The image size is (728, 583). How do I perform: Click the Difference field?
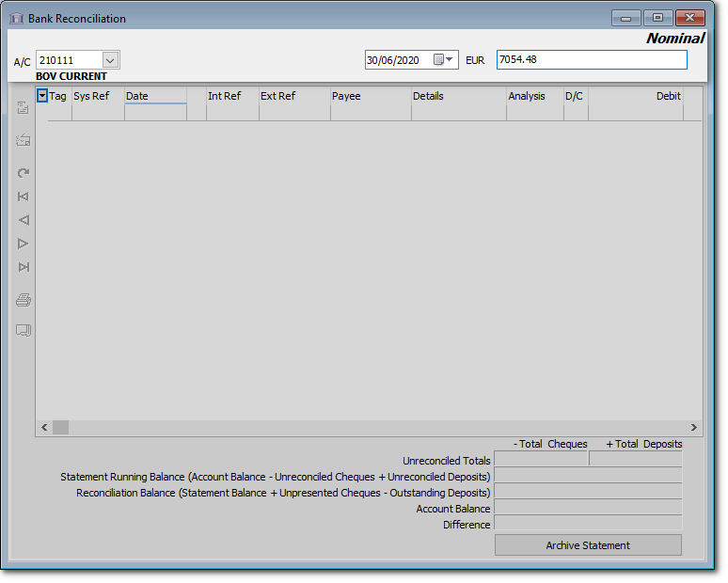[x=588, y=523]
